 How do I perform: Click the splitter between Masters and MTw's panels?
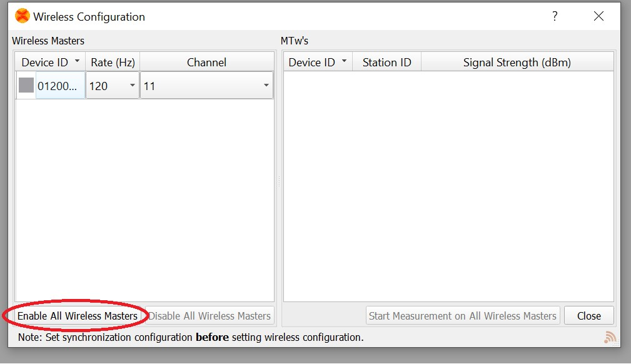pyautogui.click(x=278, y=181)
